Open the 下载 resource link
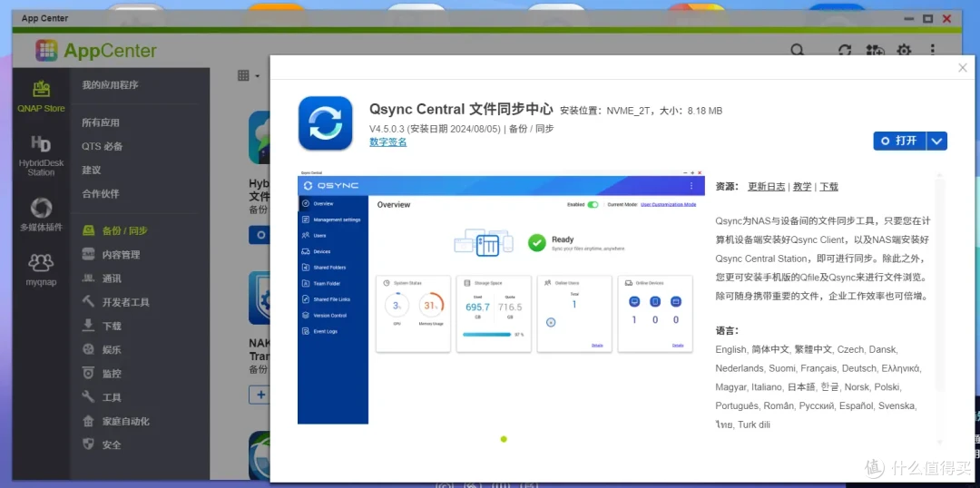 pos(828,186)
